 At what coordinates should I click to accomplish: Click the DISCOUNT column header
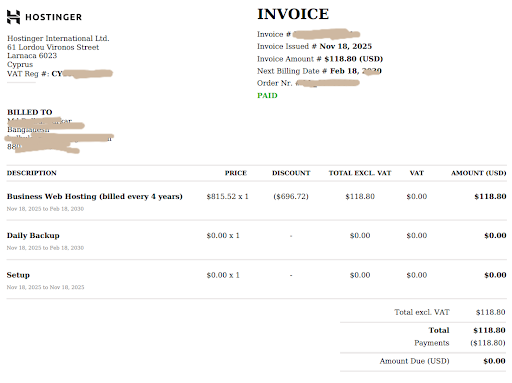(x=291, y=173)
